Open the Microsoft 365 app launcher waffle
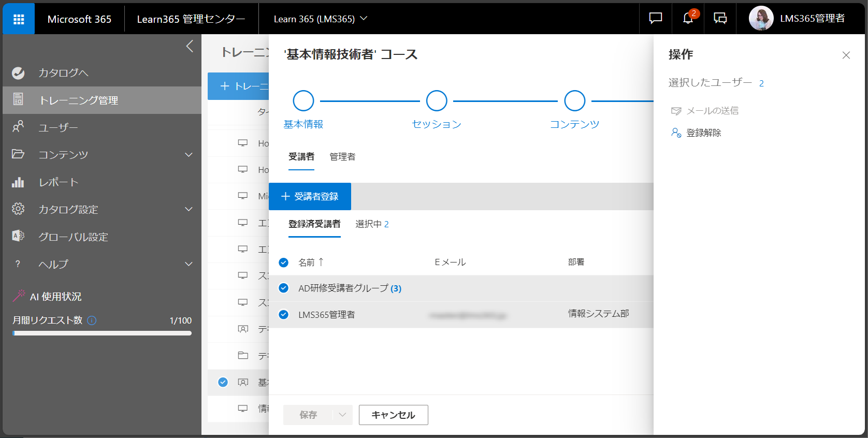Image resolution: width=868 pixels, height=438 pixels. 19,19
